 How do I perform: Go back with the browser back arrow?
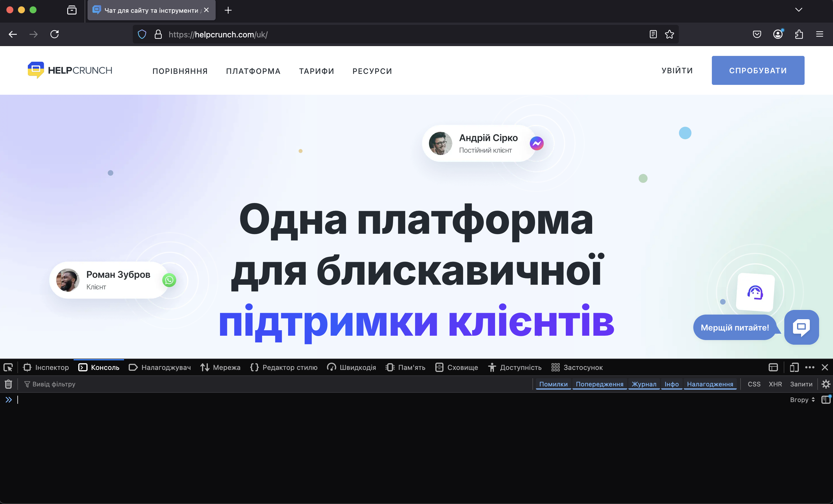coord(13,34)
